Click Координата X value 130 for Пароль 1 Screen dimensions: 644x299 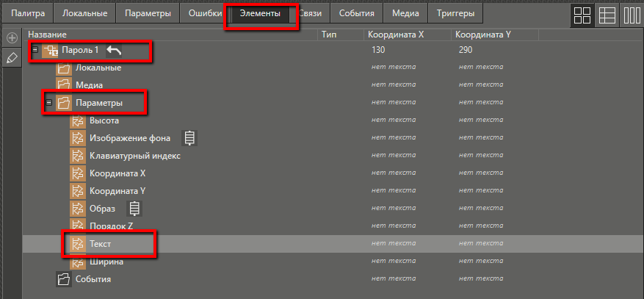pos(379,50)
